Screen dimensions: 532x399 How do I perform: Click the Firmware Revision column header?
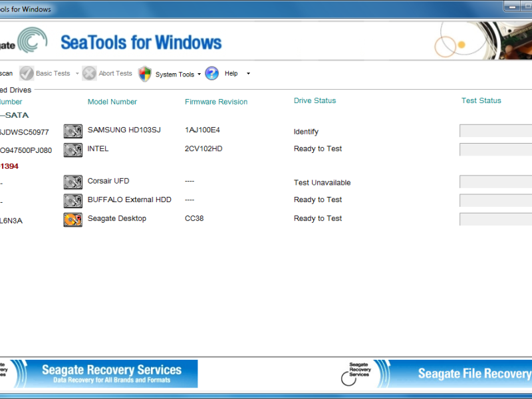[x=216, y=102]
